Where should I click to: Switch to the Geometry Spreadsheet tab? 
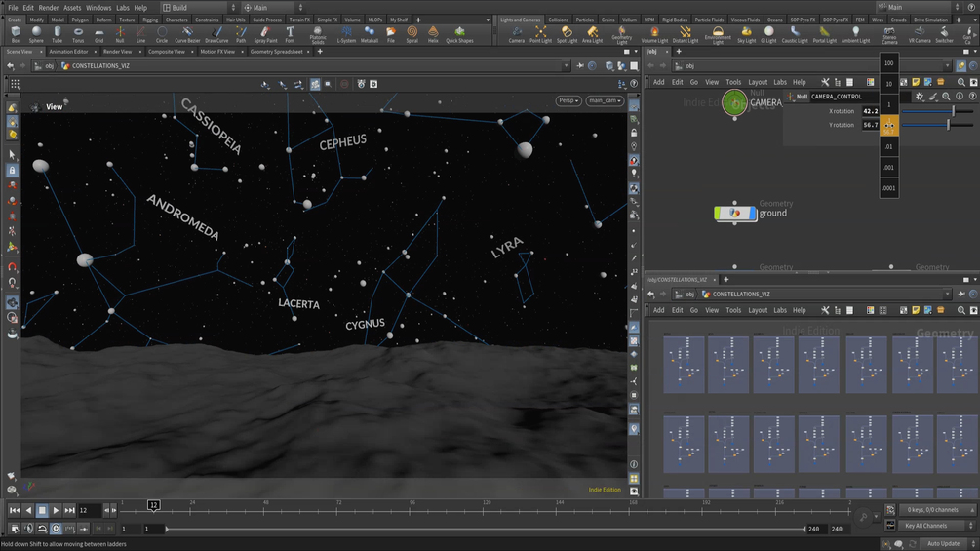[x=276, y=52]
